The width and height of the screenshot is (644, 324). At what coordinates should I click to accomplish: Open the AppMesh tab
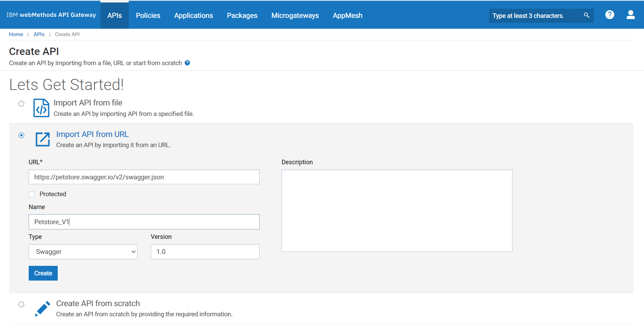347,15
